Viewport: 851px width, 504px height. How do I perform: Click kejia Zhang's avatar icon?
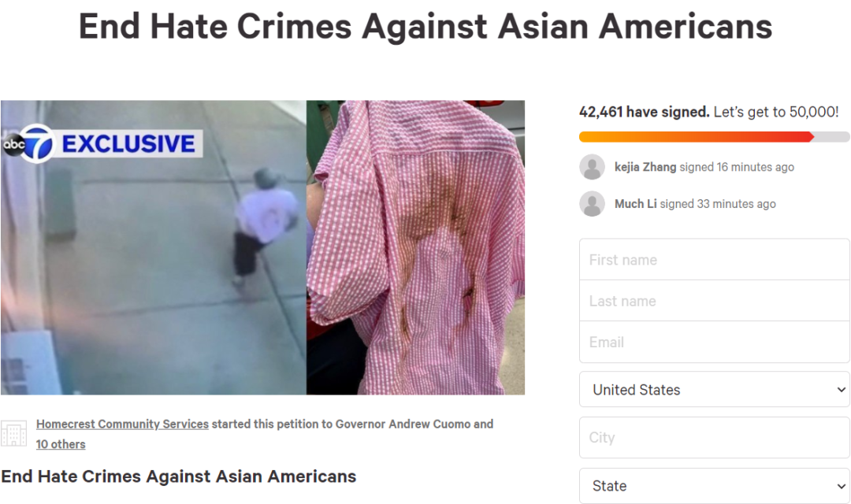click(592, 167)
